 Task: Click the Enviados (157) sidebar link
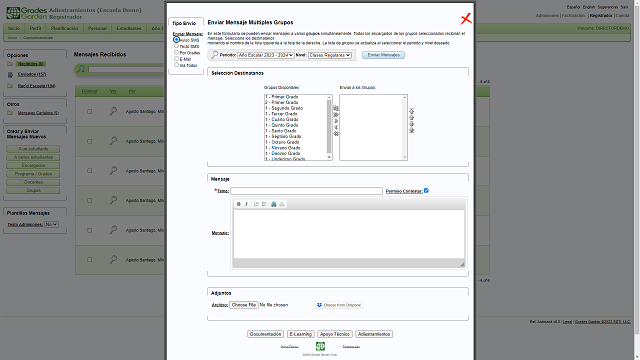[x=32, y=75]
